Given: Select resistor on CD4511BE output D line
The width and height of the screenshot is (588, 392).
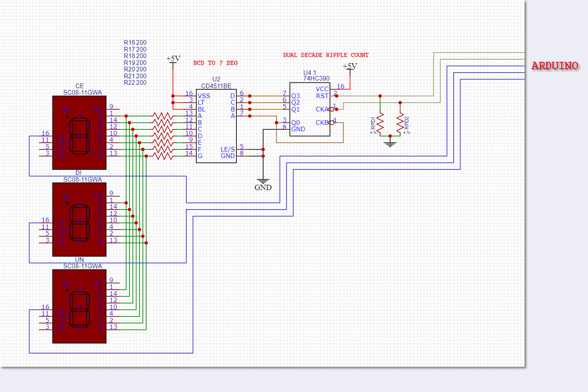Looking at the screenshot, I should (163, 136).
